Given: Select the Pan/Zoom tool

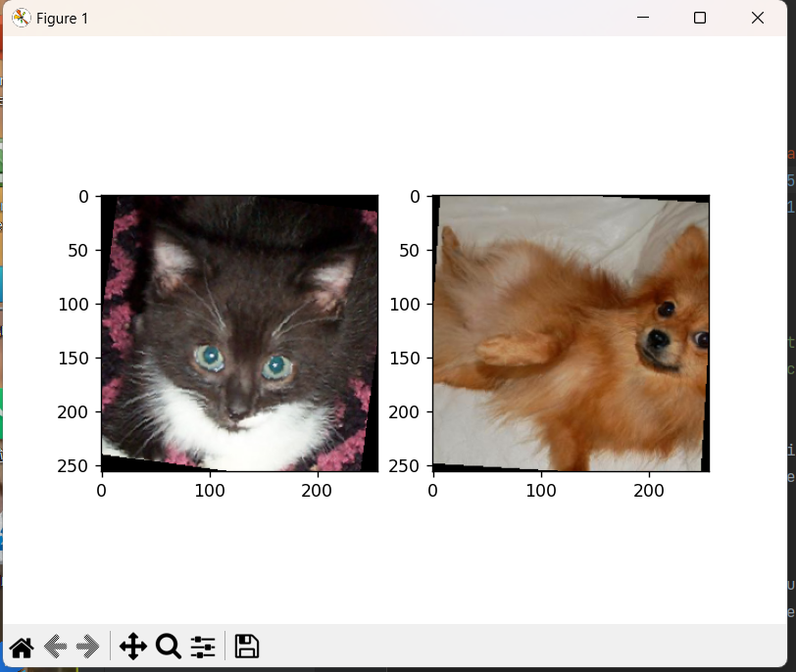Looking at the screenshot, I should pos(133,647).
